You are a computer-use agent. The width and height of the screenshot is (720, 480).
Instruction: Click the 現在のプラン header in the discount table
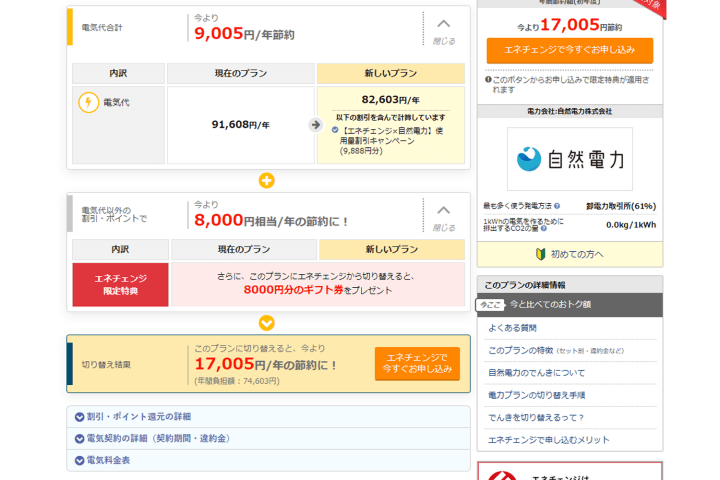pos(244,249)
